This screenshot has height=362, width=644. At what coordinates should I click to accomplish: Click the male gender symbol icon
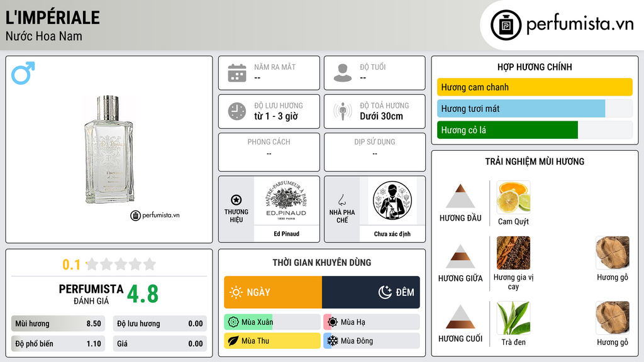point(23,73)
